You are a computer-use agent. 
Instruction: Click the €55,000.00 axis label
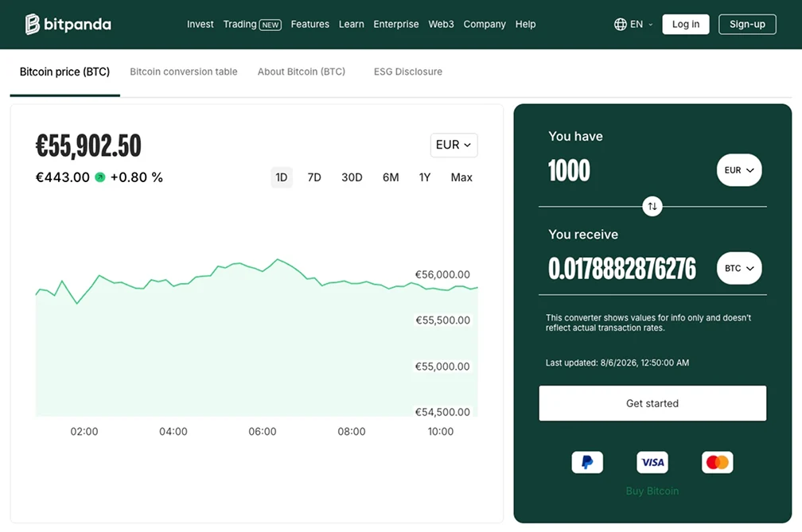(x=442, y=367)
